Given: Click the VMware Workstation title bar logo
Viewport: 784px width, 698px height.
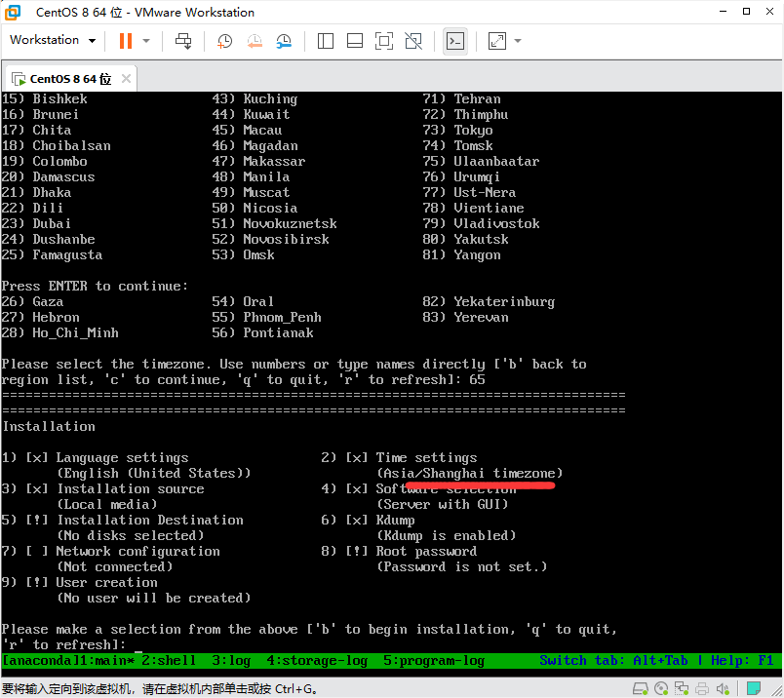Looking at the screenshot, I should point(13,13).
